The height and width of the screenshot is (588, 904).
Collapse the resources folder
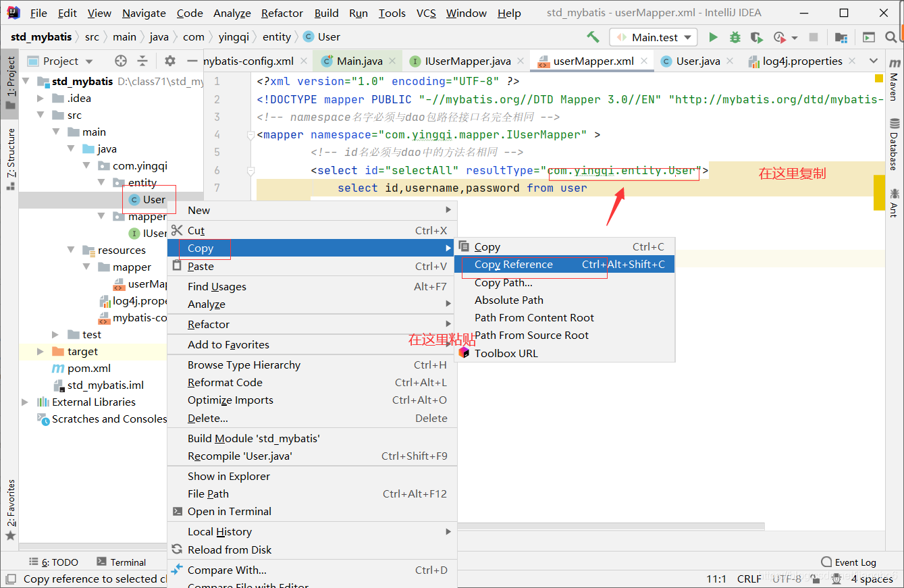click(72, 250)
